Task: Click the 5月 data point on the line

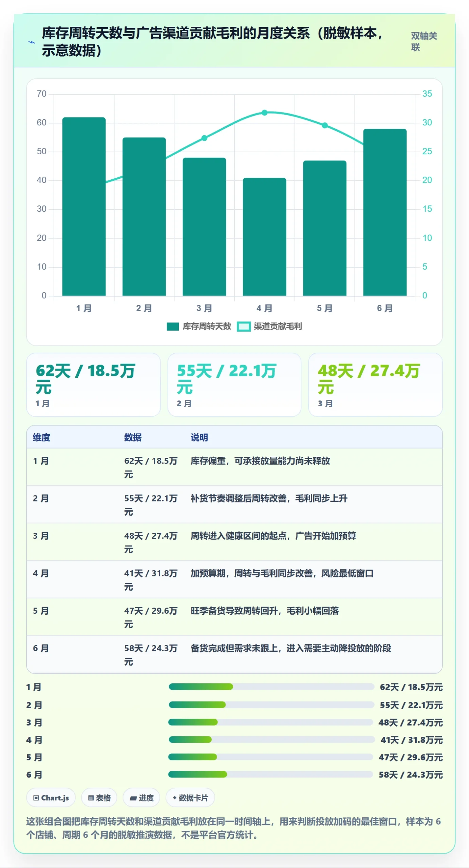Action: coord(325,125)
